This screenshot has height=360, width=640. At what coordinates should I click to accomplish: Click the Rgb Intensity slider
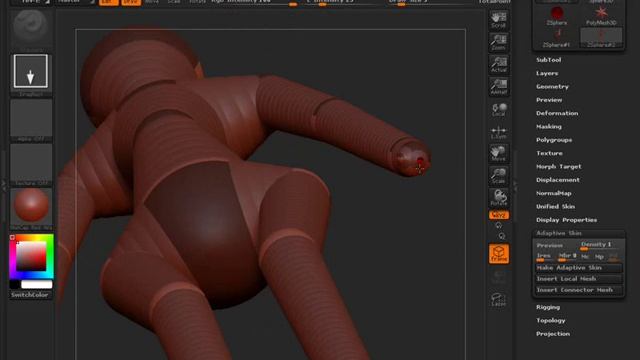point(253,2)
